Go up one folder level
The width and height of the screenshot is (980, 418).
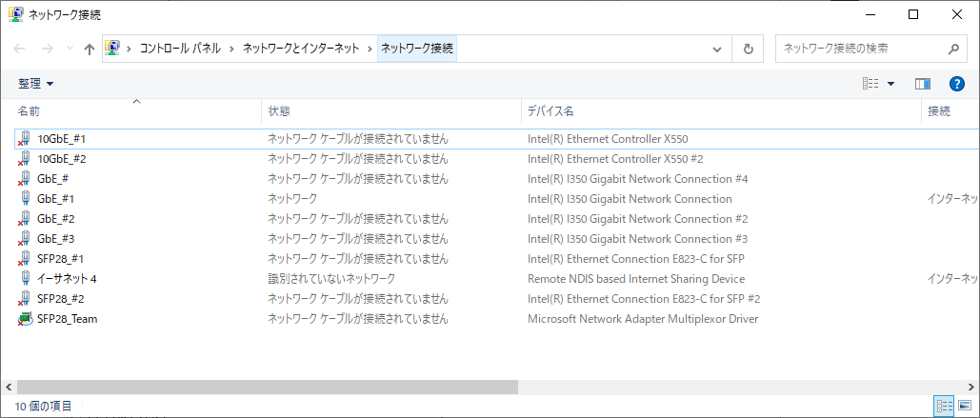click(x=89, y=49)
